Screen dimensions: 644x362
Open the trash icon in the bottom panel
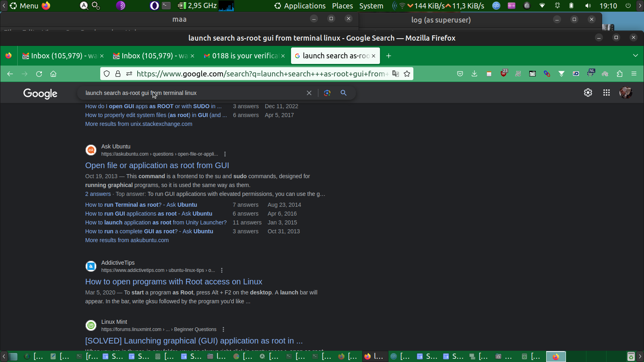pyautogui.click(x=631, y=356)
